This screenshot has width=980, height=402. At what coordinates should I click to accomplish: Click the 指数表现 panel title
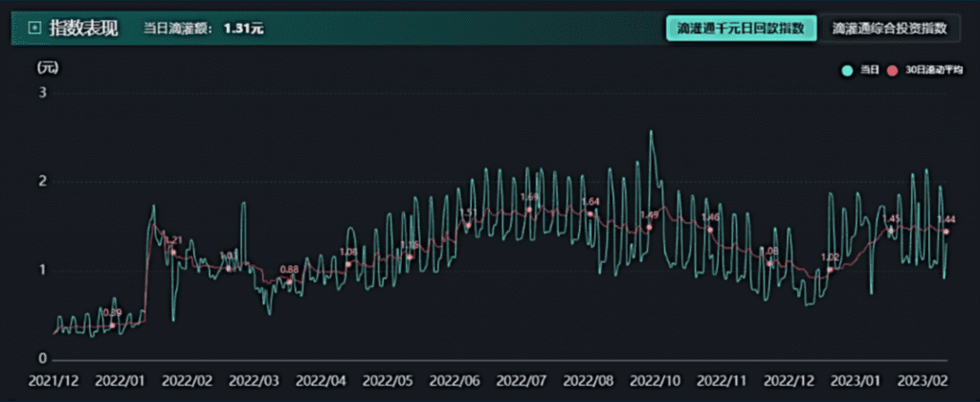point(84,28)
